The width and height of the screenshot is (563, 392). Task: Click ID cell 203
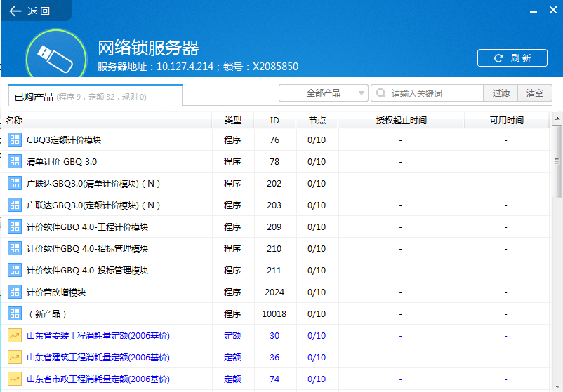click(x=274, y=205)
